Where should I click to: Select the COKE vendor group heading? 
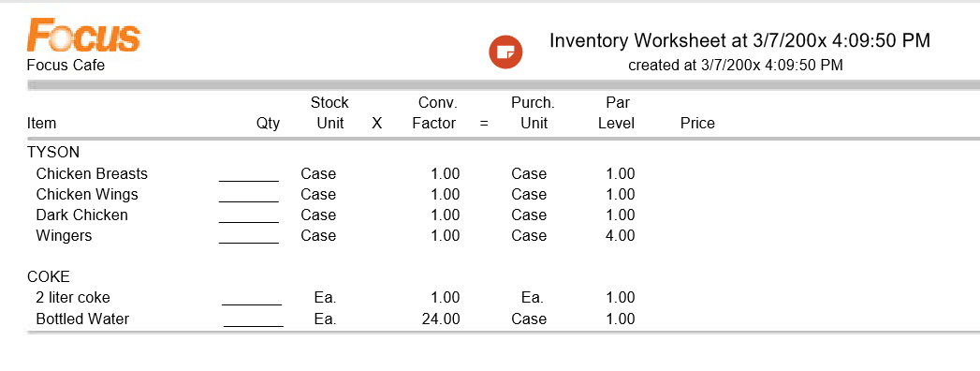49,277
